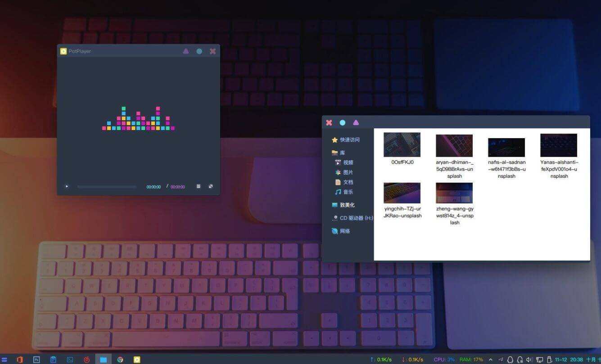The width and height of the screenshot is (601, 364).
Task: Expand the 致美化 drive in sidebar
Action: pyautogui.click(x=347, y=205)
